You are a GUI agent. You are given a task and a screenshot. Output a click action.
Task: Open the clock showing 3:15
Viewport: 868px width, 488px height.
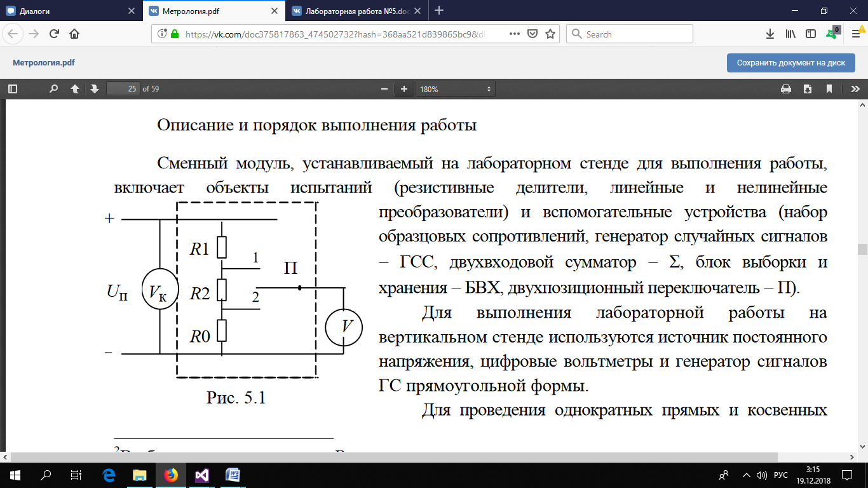tap(815, 475)
